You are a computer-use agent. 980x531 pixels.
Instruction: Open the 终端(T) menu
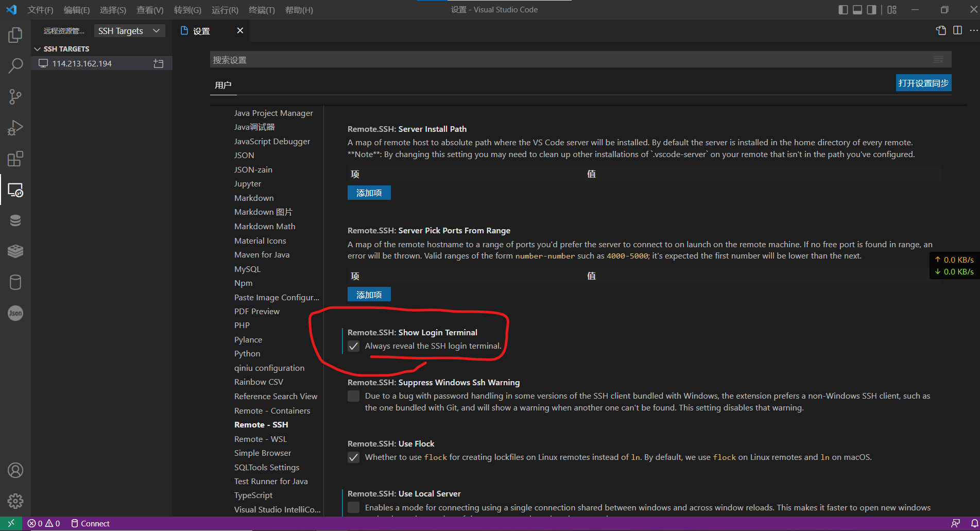click(x=262, y=10)
